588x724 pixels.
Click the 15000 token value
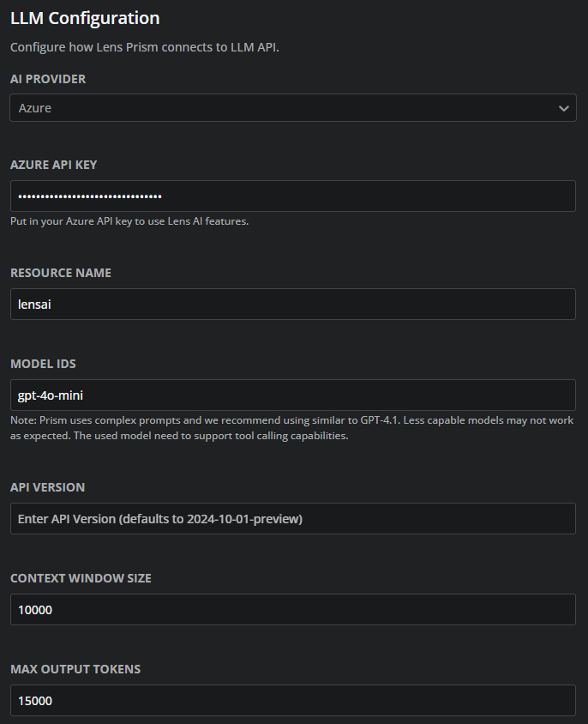34,700
